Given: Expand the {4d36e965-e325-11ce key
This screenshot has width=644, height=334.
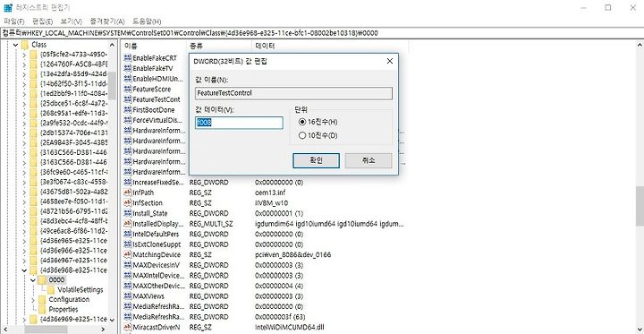Looking at the screenshot, I should coord(25,241).
